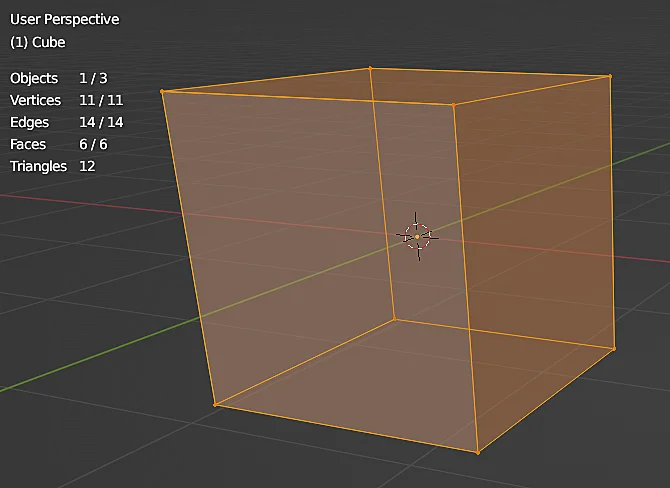This screenshot has width=670, height=488.
Task: Click the '(1) Cube' object name text
Action: click(38, 42)
